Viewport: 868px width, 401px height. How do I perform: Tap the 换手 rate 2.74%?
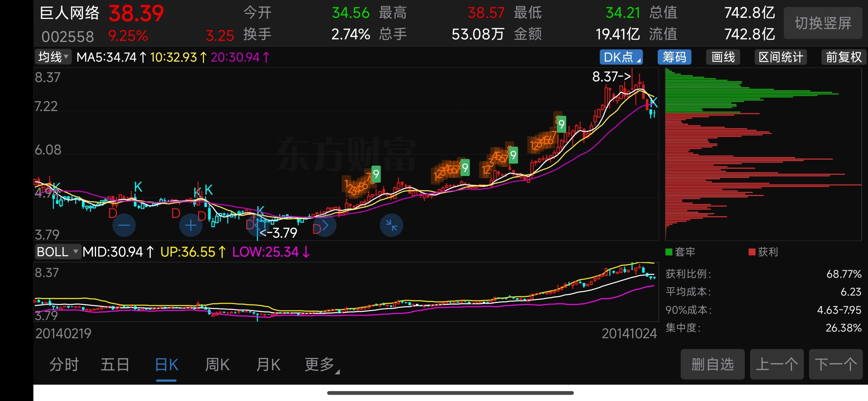pos(351,35)
